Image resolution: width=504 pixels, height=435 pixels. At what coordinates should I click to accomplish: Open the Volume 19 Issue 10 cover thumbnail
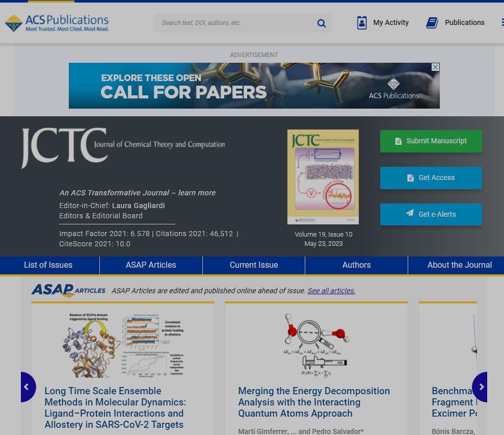[x=323, y=176]
